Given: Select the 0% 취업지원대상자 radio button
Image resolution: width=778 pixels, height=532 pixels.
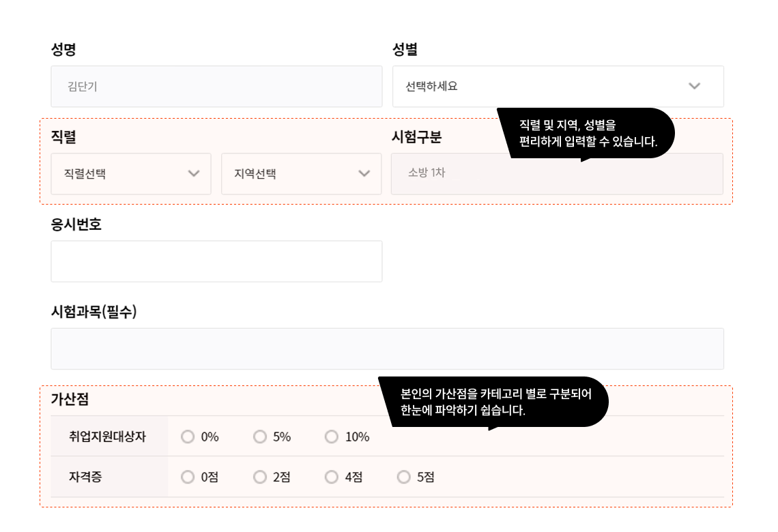Looking at the screenshot, I should click(188, 437).
